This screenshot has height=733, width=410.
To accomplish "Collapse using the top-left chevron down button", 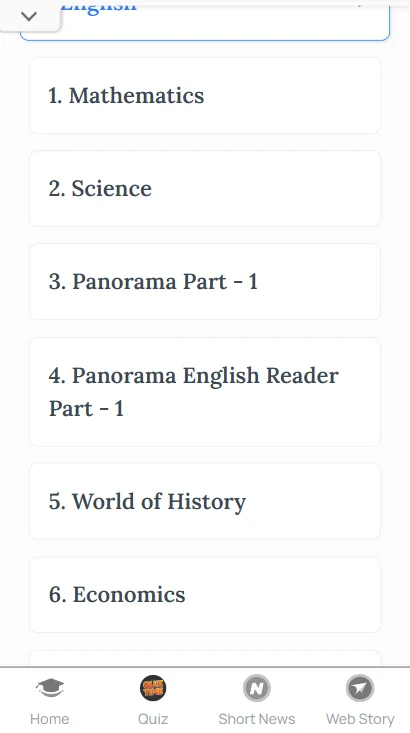I will coord(29,17).
